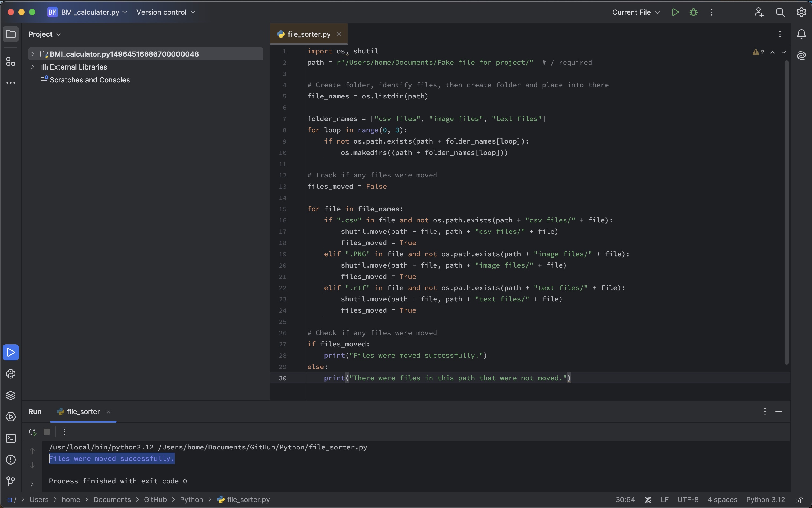Toggle the code inspection status bar icon
Screen dimensions: 812x508
coord(648,500)
